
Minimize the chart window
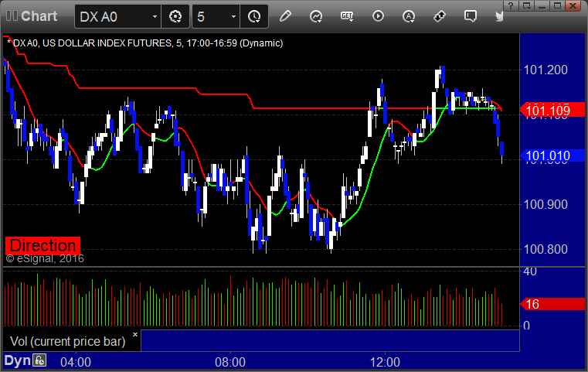(x=542, y=5)
